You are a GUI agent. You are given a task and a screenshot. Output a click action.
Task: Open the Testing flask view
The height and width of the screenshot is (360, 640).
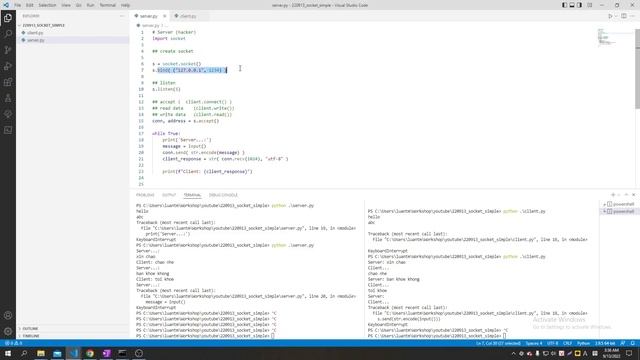click(8, 98)
